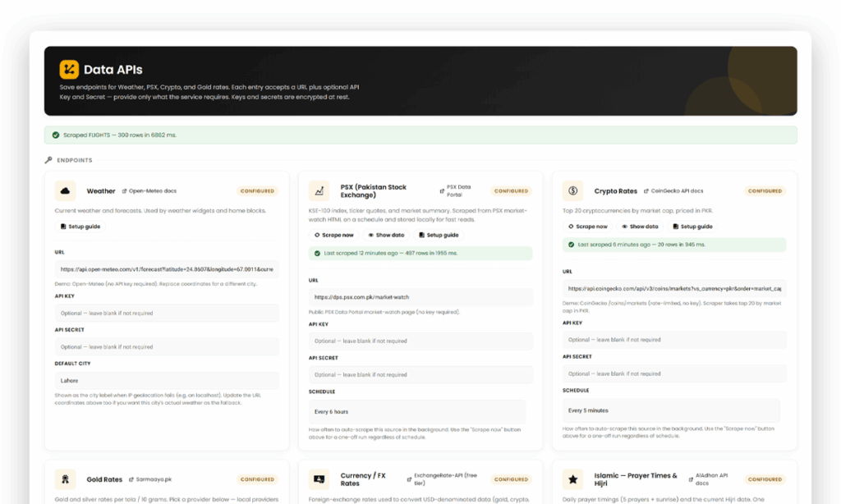Click the 'Data APIs' heading
Viewport: 841px width, 504px height.
(113, 70)
